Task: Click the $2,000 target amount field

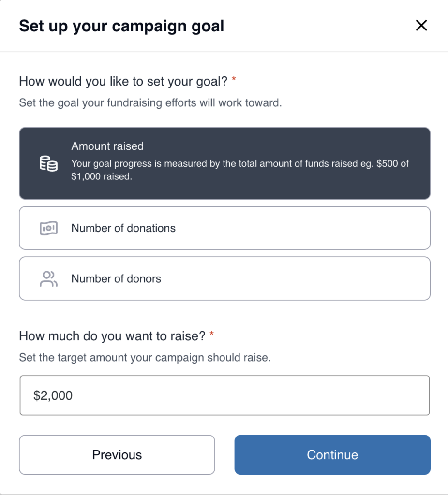Action: pyautogui.click(x=224, y=395)
